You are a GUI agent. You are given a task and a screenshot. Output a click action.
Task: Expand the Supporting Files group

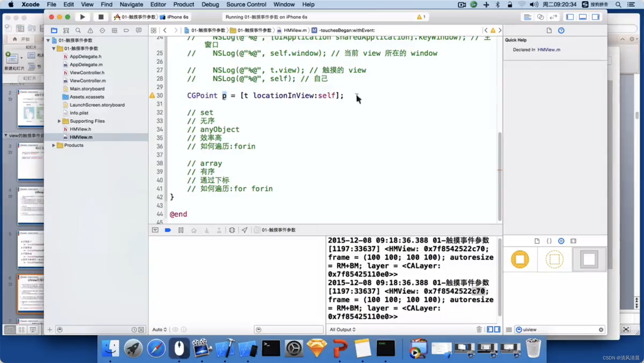[59, 121]
